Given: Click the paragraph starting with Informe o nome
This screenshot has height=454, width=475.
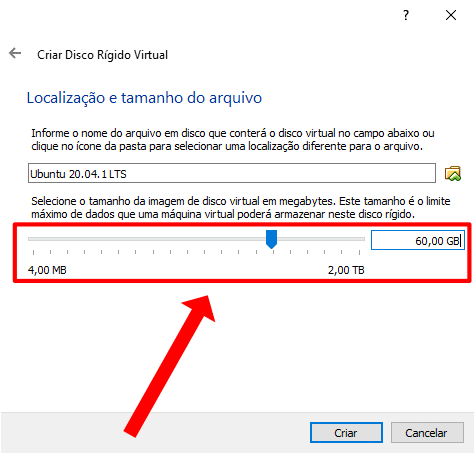Looking at the screenshot, I should click(x=233, y=140).
